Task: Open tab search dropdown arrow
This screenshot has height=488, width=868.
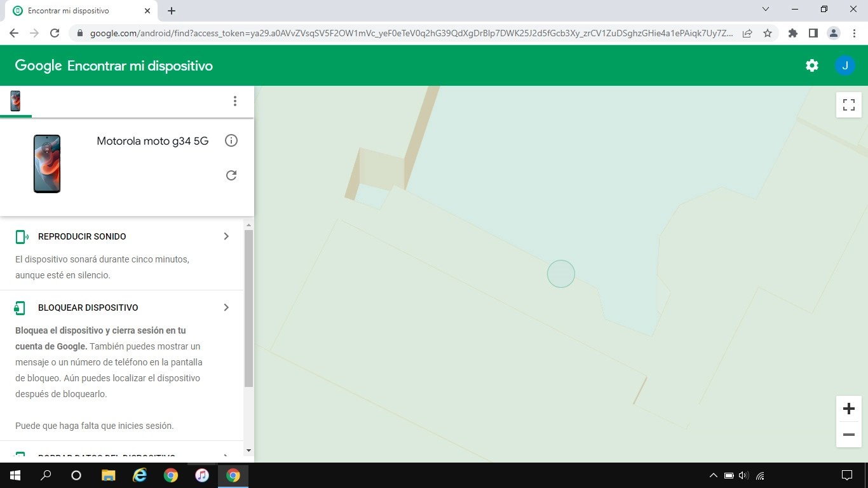Action: [766, 9]
